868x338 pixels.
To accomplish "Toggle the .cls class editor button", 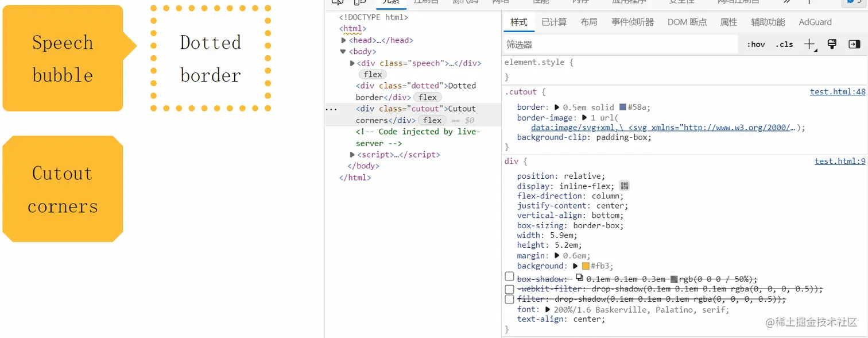I will click(x=784, y=44).
